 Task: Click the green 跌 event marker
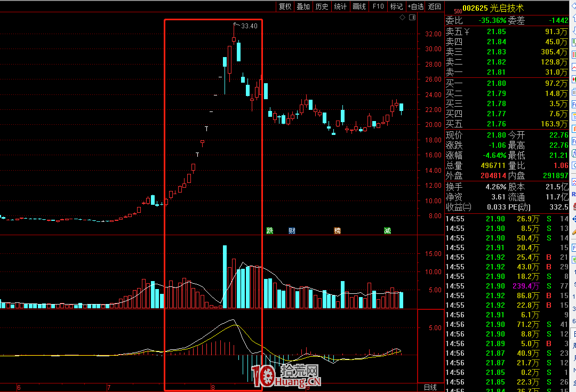pyautogui.click(x=270, y=231)
